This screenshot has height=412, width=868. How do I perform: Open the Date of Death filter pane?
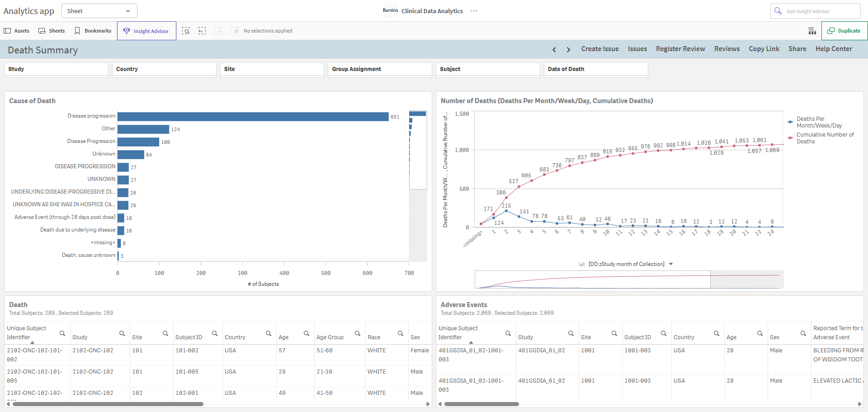click(596, 69)
